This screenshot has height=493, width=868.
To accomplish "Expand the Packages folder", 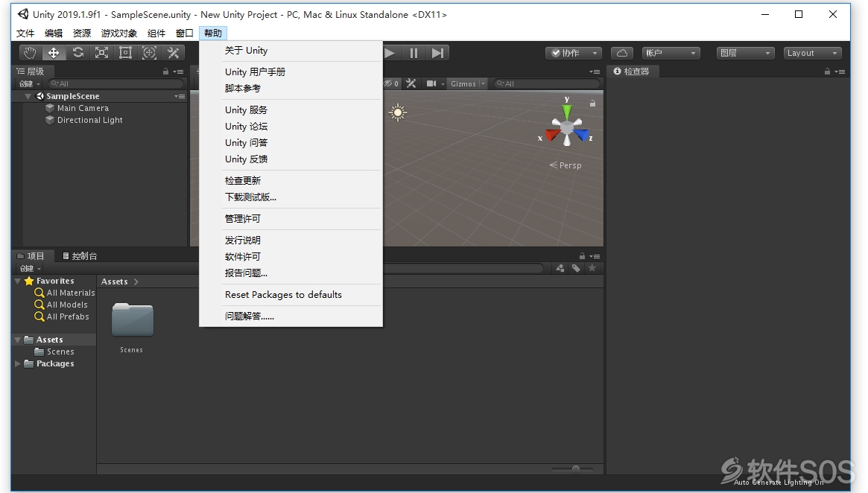I will click(x=18, y=363).
